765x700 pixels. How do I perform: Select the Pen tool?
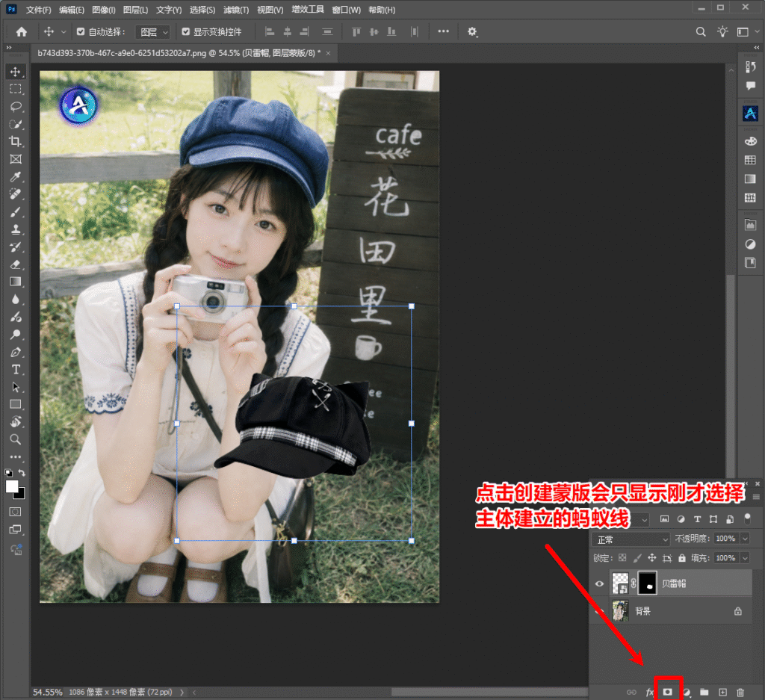[x=16, y=352]
